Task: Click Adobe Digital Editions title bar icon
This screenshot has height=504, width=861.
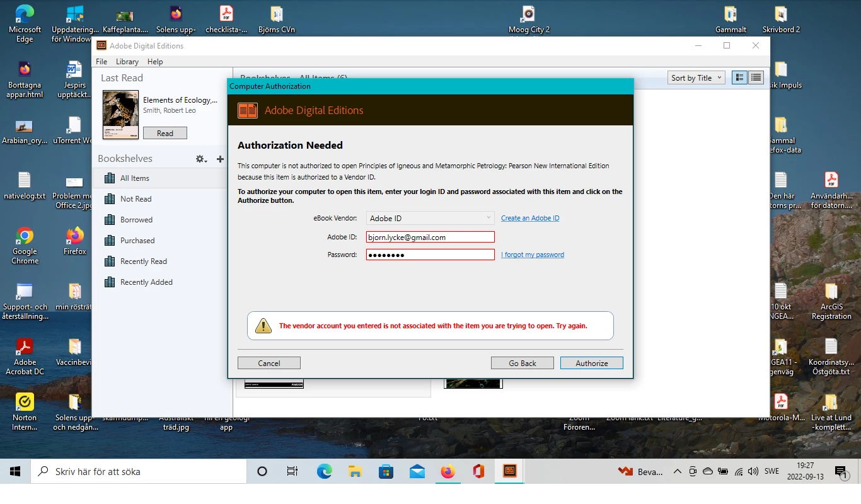Action: point(101,45)
